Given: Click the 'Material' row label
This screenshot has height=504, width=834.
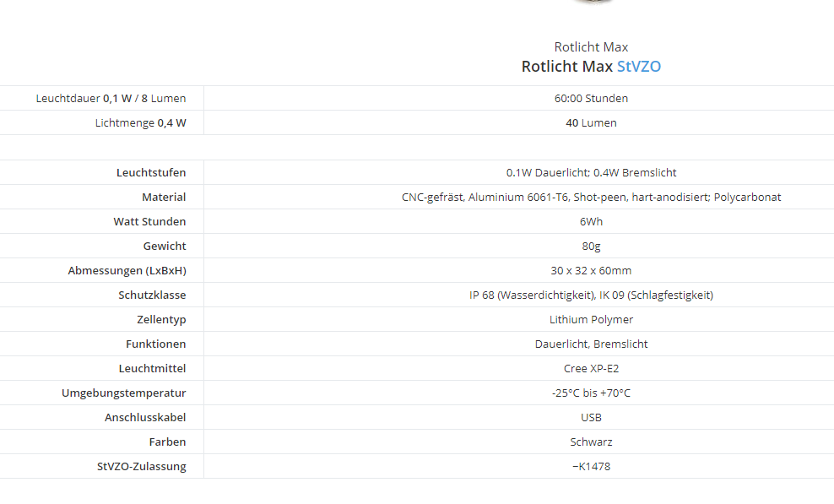Looking at the screenshot, I should coord(164,198).
